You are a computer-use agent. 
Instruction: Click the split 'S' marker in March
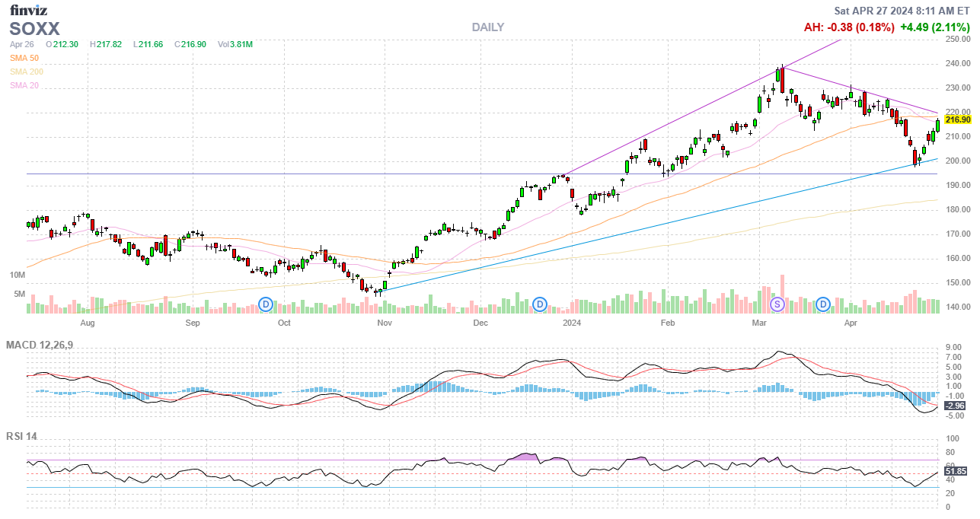pyautogui.click(x=777, y=304)
